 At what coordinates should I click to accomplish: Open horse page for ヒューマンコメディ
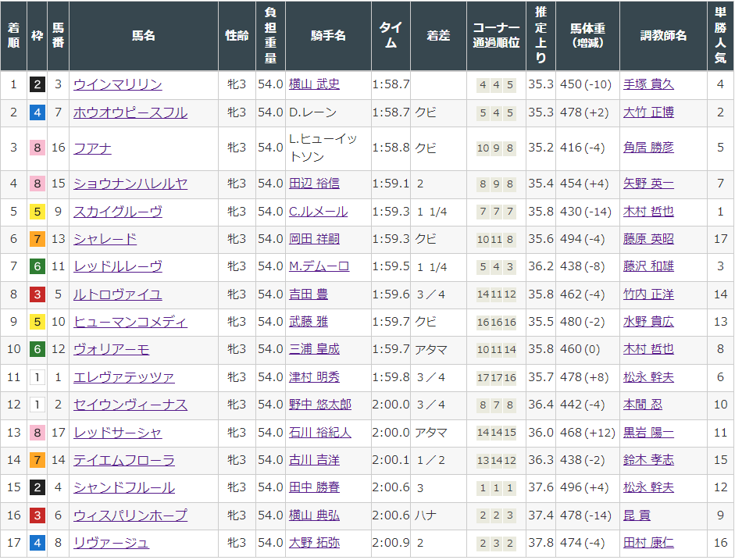[130, 322]
